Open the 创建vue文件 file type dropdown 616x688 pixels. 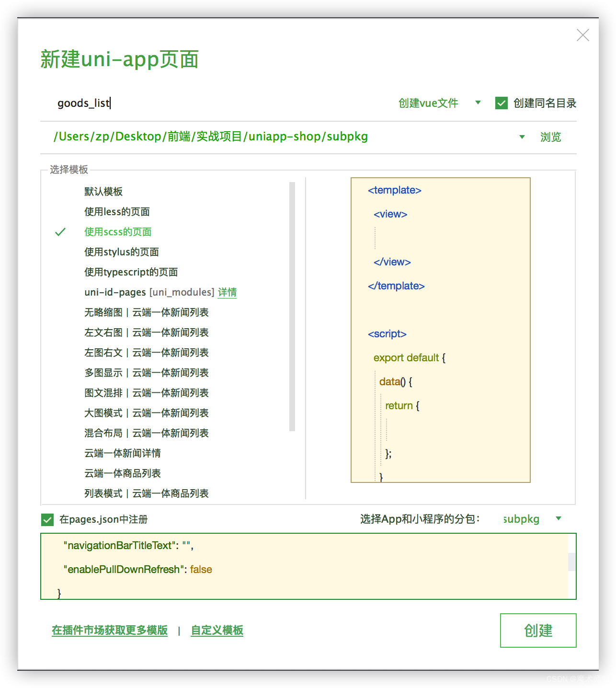(x=439, y=103)
